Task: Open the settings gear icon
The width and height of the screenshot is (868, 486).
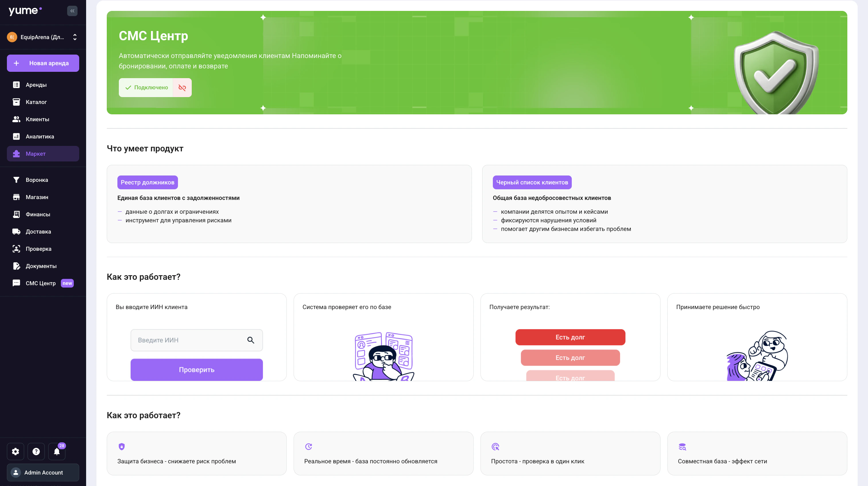Action: click(x=15, y=451)
